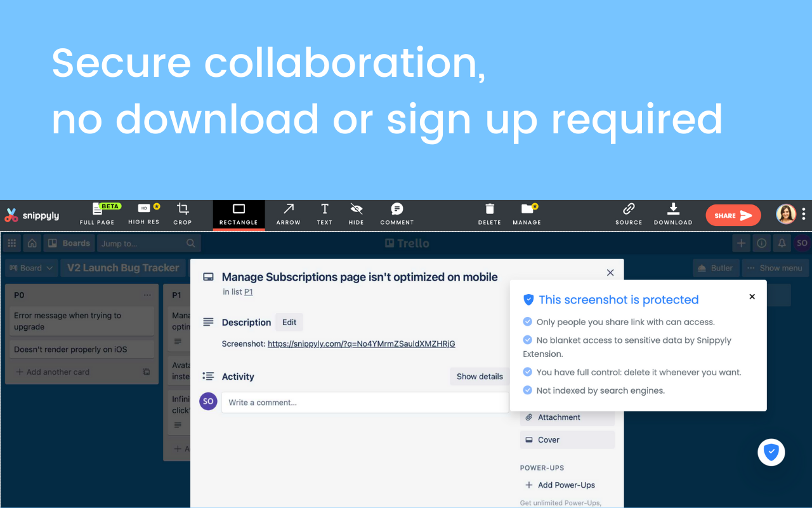Click the red Share button
The image size is (812, 508).
[x=733, y=215]
